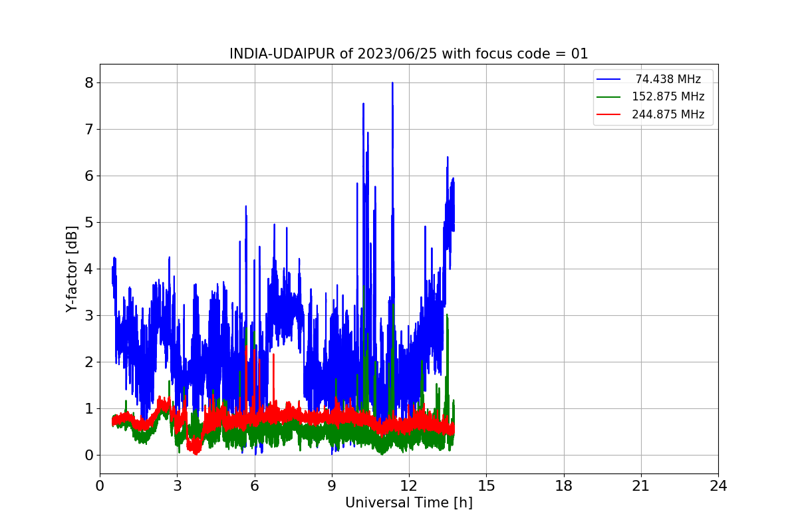Click the tallest blue peak near 8 dB
This screenshot has height=532, width=798.
click(x=392, y=84)
